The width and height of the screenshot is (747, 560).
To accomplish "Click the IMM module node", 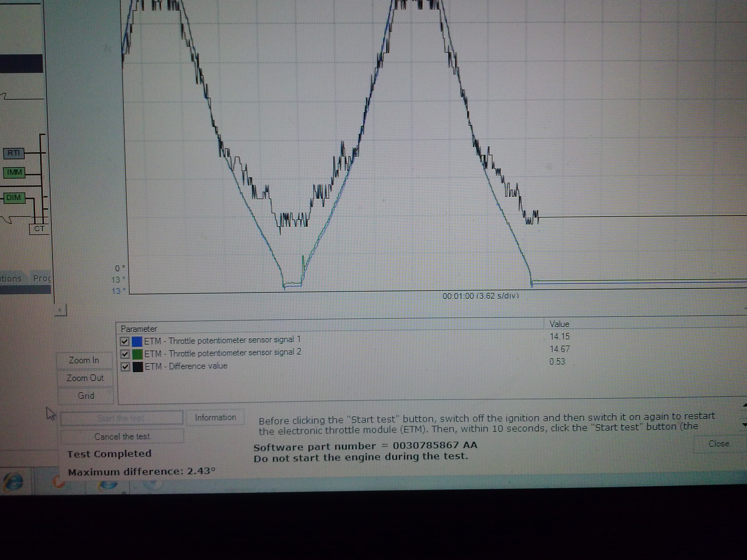I will (x=14, y=173).
